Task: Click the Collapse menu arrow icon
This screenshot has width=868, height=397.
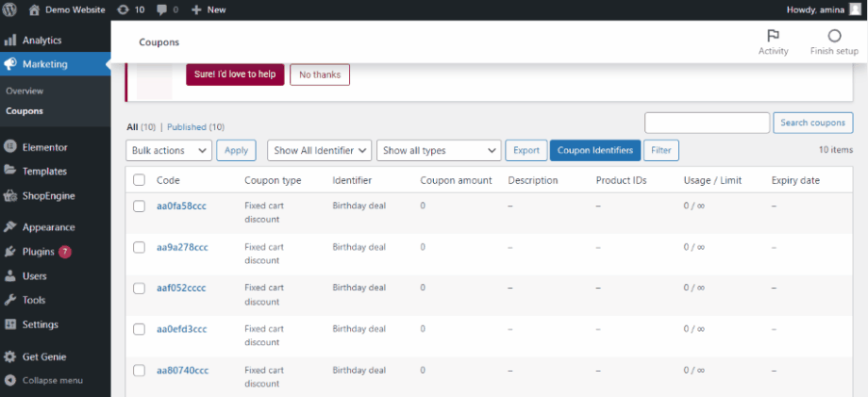Action: coord(9,380)
